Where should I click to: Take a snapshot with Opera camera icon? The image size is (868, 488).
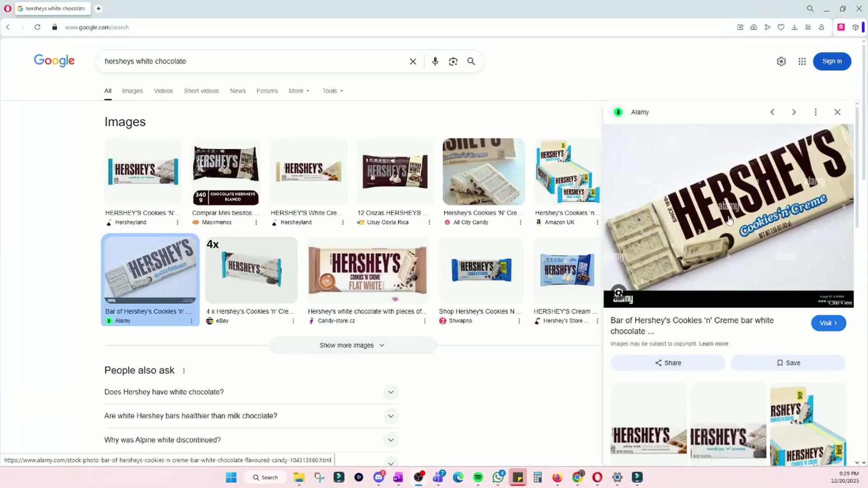(x=754, y=27)
